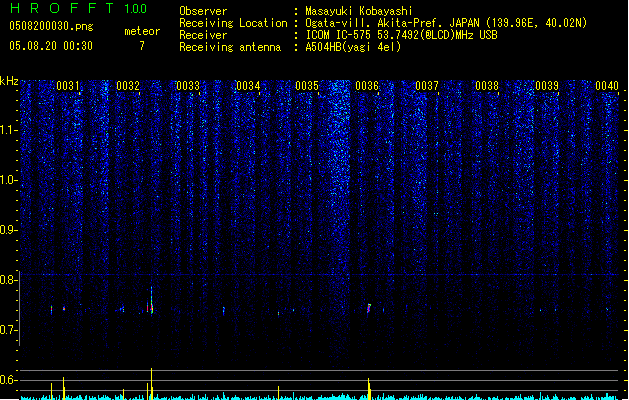629x400 pixels.
Task: Click the 0.7 frequency axis label
Action: tap(8, 330)
